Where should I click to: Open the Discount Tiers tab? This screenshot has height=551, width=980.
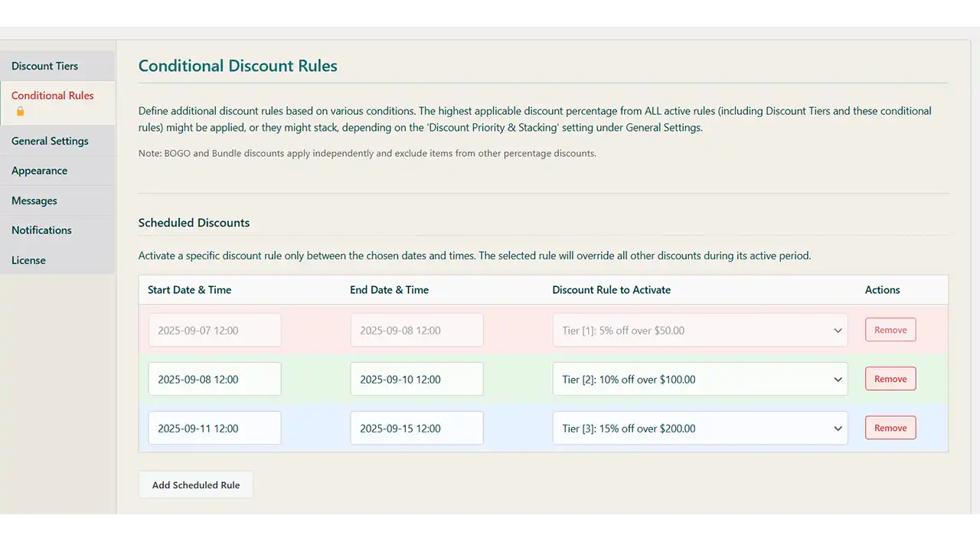pyautogui.click(x=44, y=66)
